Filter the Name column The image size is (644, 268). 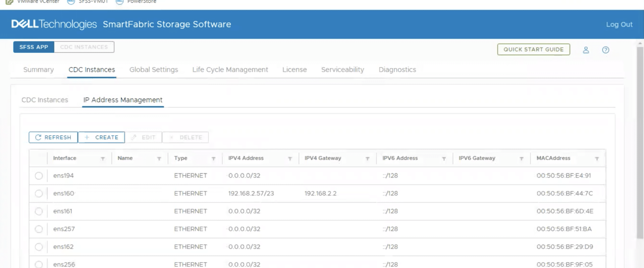tap(159, 158)
